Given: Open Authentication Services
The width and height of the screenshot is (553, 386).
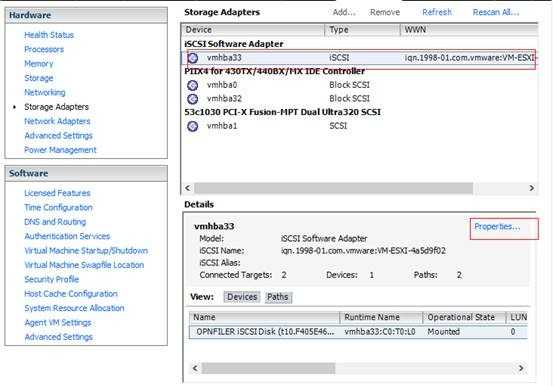Looking at the screenshot, I should pos(67,236).
